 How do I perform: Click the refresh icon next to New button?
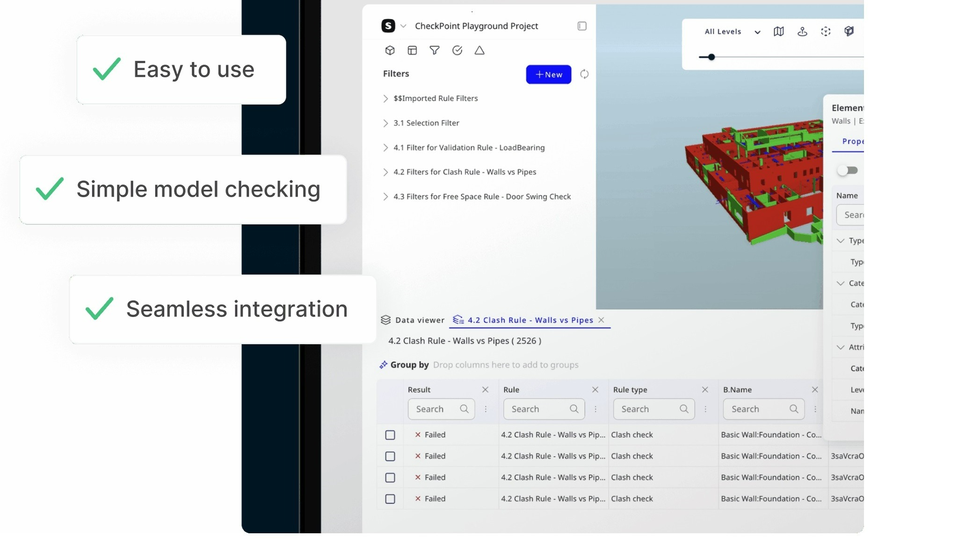click(x=584, y=74)
